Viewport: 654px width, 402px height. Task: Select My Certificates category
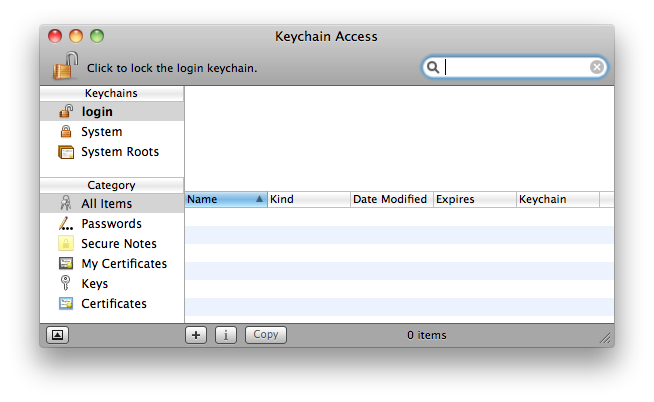124,264
